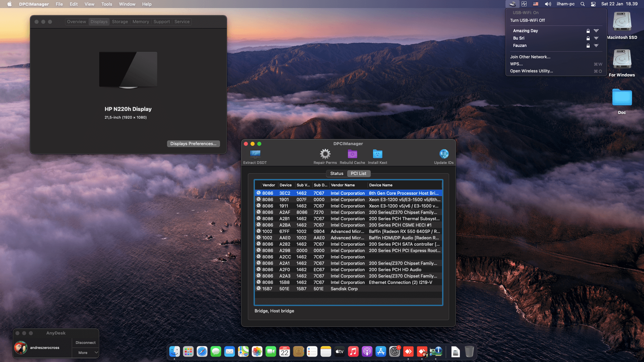Open System Preferences in dock
The width and height of the screenshot is (644, 362).
click(x=394, y=352)
